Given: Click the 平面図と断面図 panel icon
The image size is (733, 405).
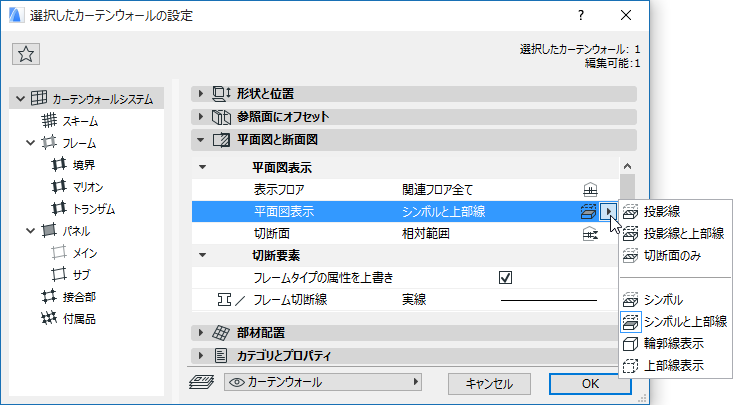Looking at the screenshot, I should (x=221, y=140).
